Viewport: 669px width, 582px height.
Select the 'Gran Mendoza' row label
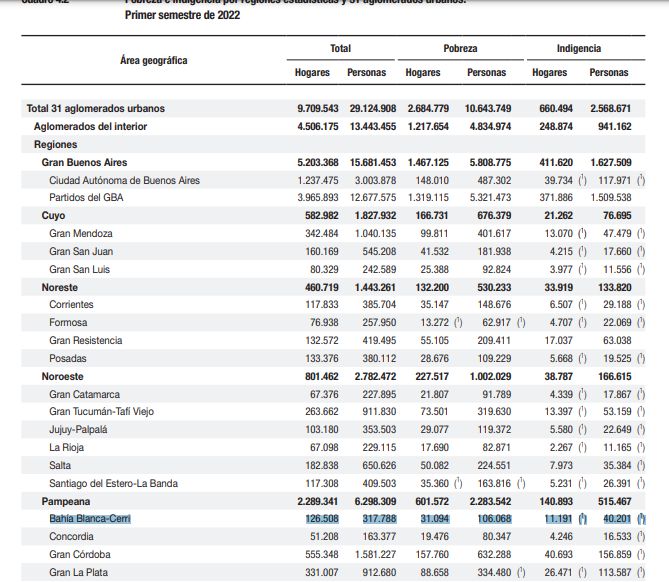[81, 233]
